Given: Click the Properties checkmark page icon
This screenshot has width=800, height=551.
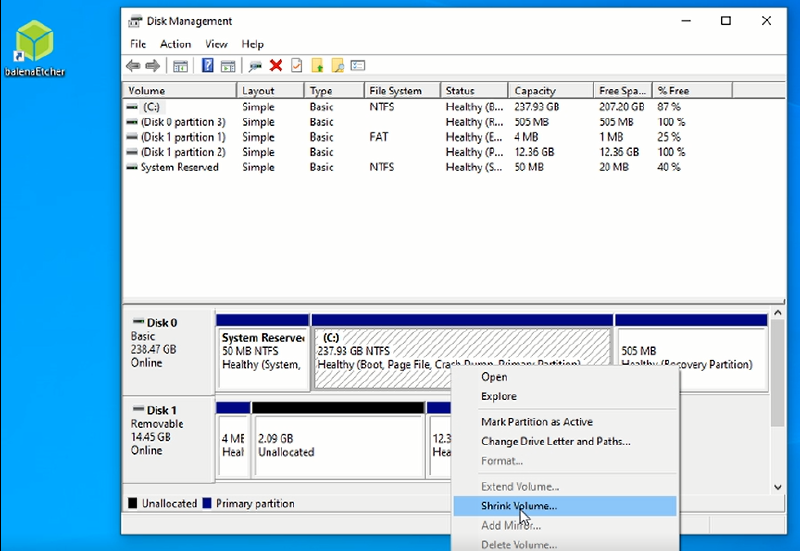Looking at the screenshot, I should pyautogui.click(x=296, y=66).
